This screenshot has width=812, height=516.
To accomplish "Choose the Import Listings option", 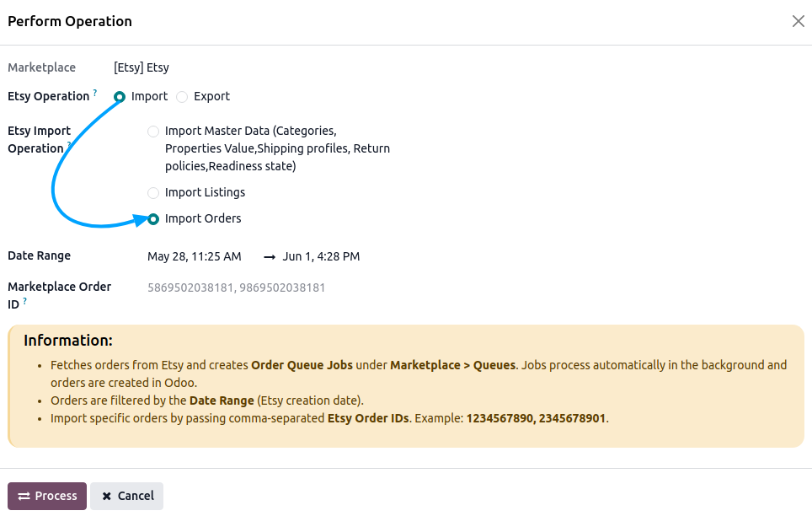I will click(x=153, y=193).
